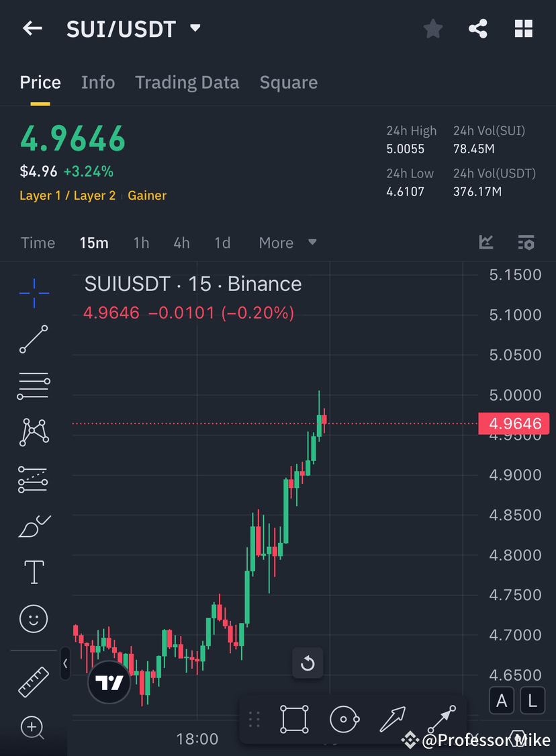Screen dimensions: 556x756
Task: Open the emoji sticker tool
Action: tap(34, 619)
